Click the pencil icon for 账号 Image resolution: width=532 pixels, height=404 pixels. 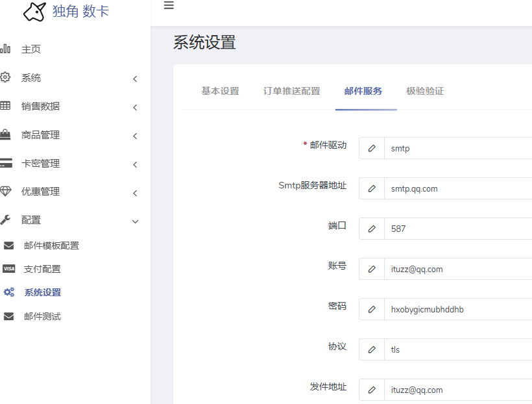(372, 269)
